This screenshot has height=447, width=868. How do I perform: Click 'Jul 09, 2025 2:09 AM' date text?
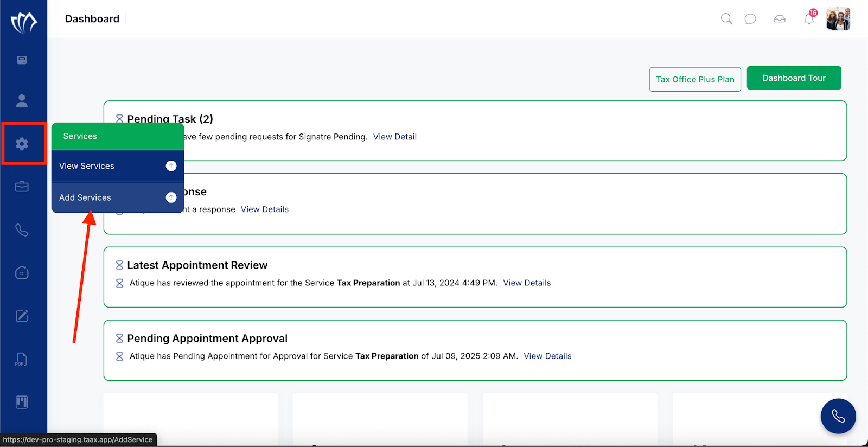[474, 356]
